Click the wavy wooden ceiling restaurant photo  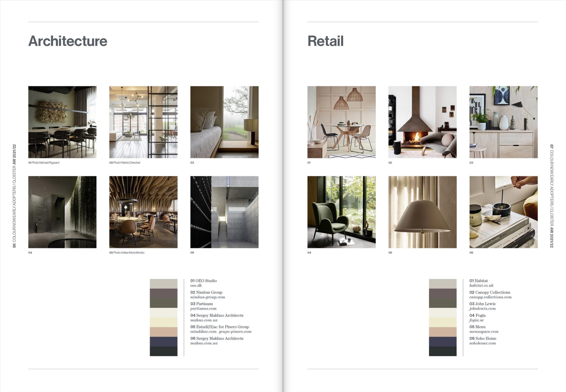(x=143, y=212)
